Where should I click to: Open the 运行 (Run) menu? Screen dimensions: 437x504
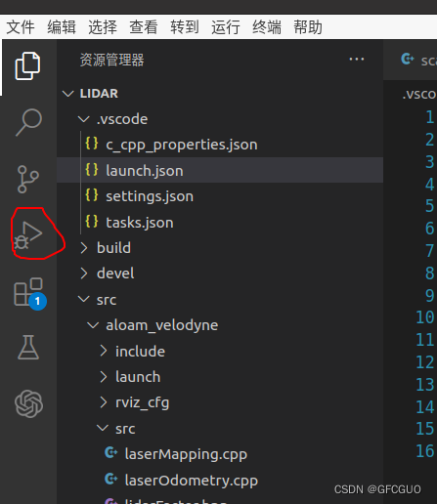(x=226, y=27)
